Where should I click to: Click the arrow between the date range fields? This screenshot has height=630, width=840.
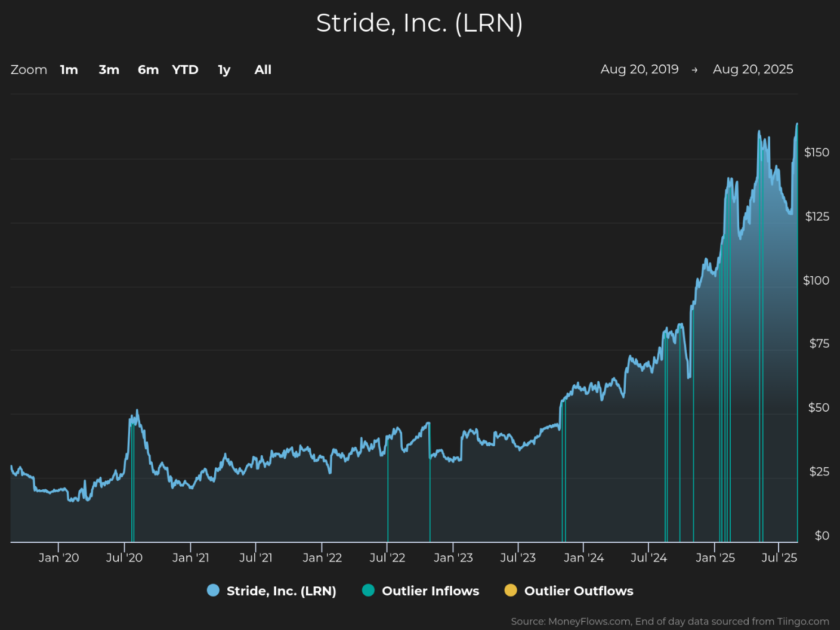[x=694, y=70]
